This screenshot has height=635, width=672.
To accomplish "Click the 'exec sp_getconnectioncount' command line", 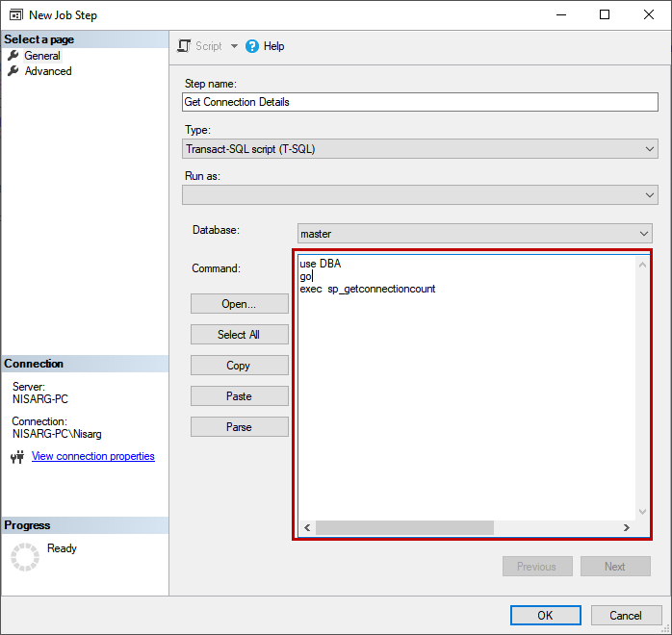I will click(368, 289).
